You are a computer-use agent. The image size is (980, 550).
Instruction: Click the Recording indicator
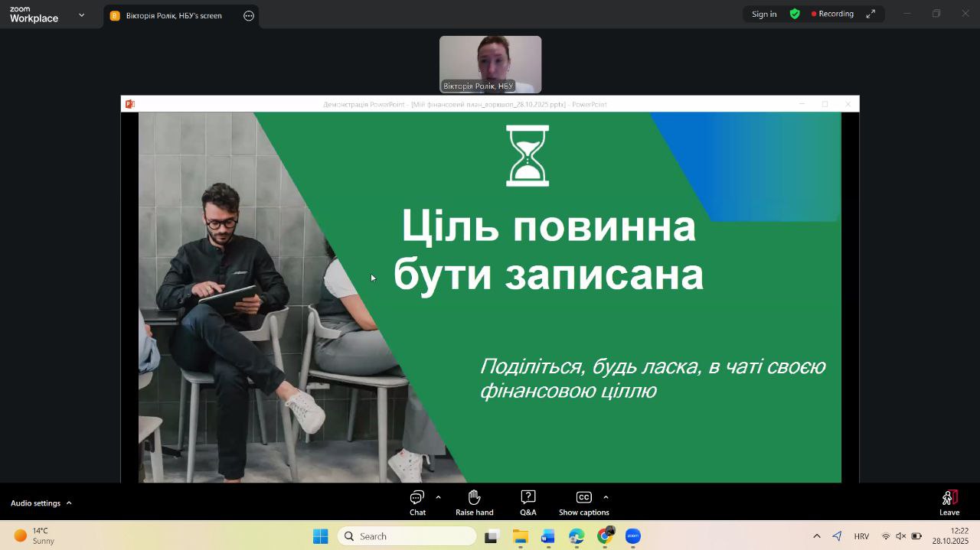pos(832,14)
